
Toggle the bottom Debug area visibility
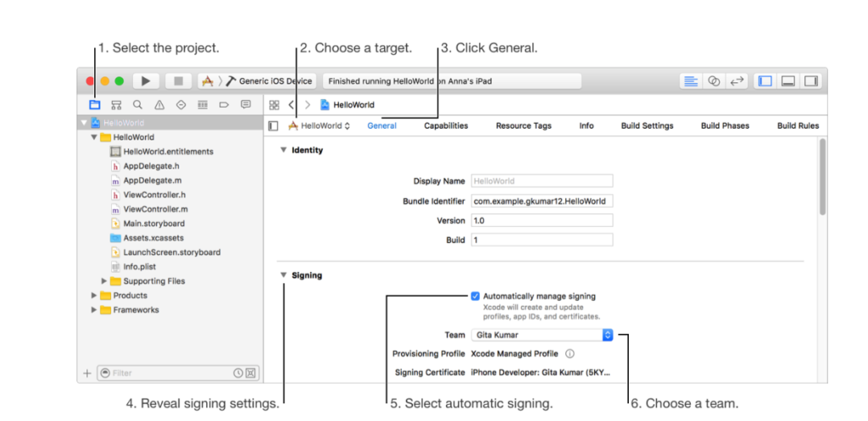point(787,81)
